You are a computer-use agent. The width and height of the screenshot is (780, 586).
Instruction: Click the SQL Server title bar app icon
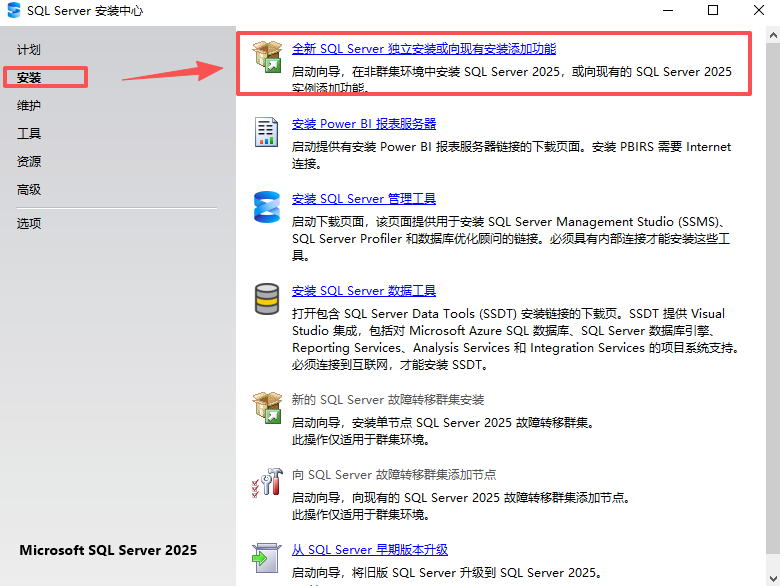point(14,10)
